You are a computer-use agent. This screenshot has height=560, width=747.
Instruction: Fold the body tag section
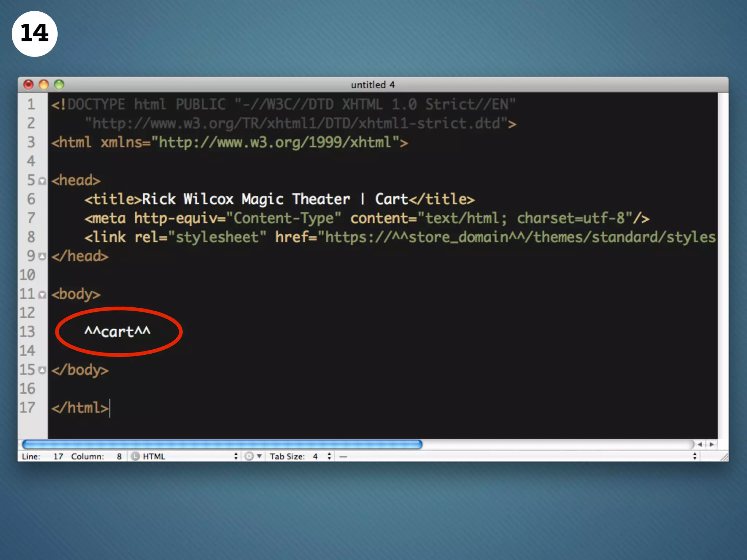(42, 295)
